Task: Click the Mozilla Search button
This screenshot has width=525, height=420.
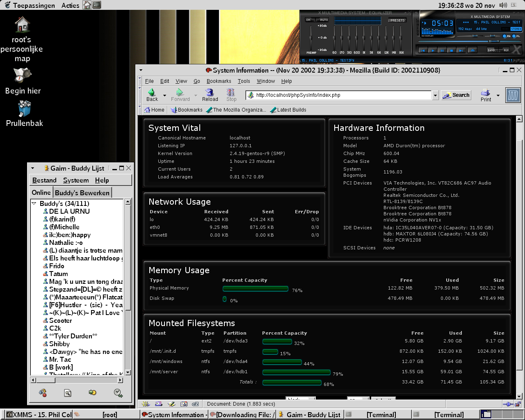Action: (456, 95)
